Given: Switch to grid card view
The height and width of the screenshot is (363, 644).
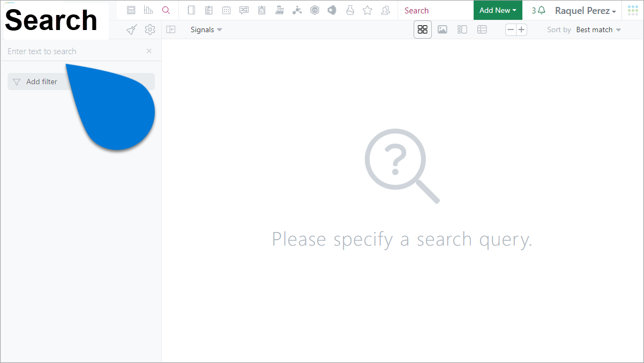Looking at the screenshot, I should pos(423,29).
